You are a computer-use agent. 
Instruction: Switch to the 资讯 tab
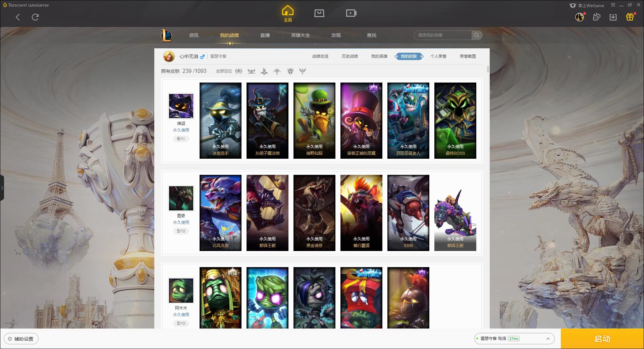coord(194,35)
